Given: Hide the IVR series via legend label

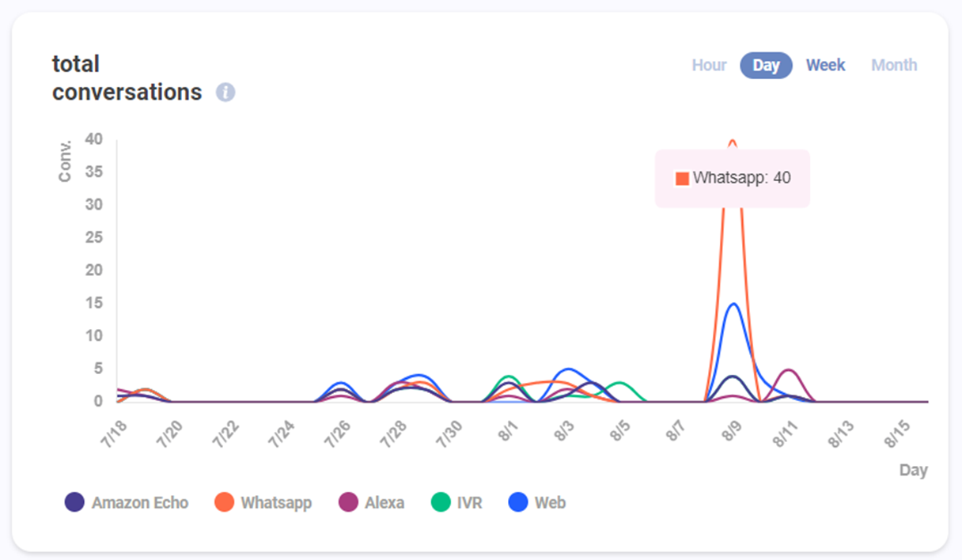Looking at the screenshot, I should click(469, 502).
